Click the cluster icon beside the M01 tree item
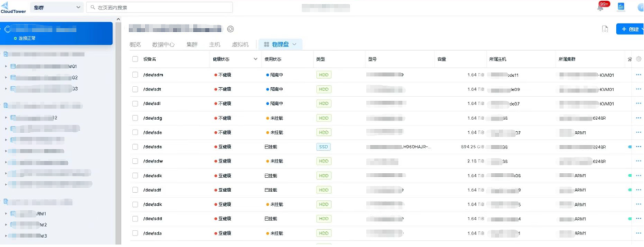Viewport: 644px width, 247px height. click(13, 66)
